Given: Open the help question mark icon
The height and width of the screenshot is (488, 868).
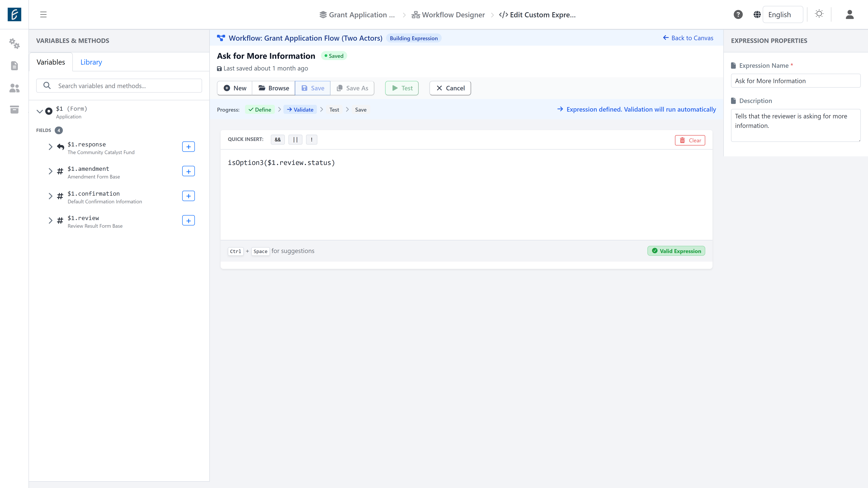Looking at the screenshot, I should [x=738, y=14].
